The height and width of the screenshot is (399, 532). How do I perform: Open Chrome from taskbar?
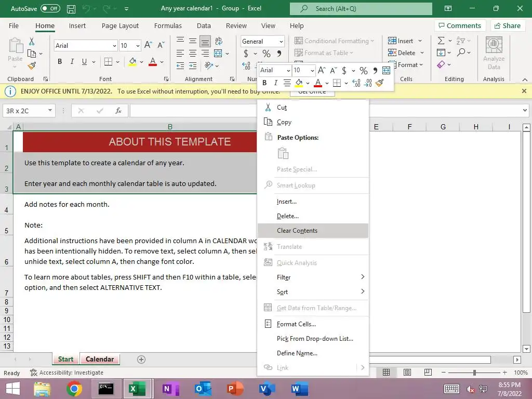tap(74, 389)
